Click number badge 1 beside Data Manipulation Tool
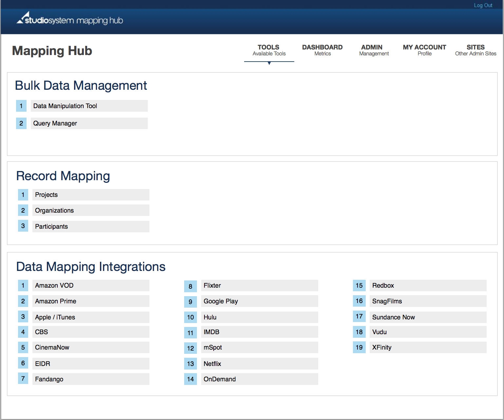 pos(21,106)
